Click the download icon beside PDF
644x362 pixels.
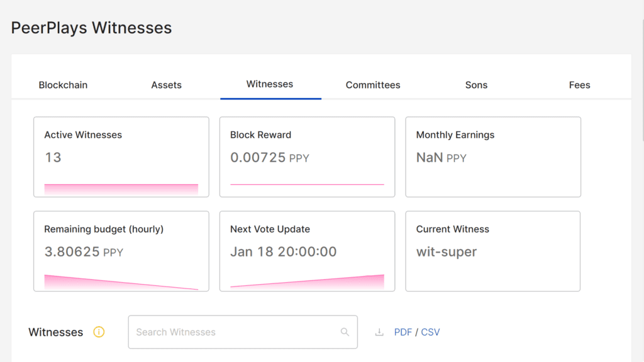pyautogui.click(x=379, y=332)
